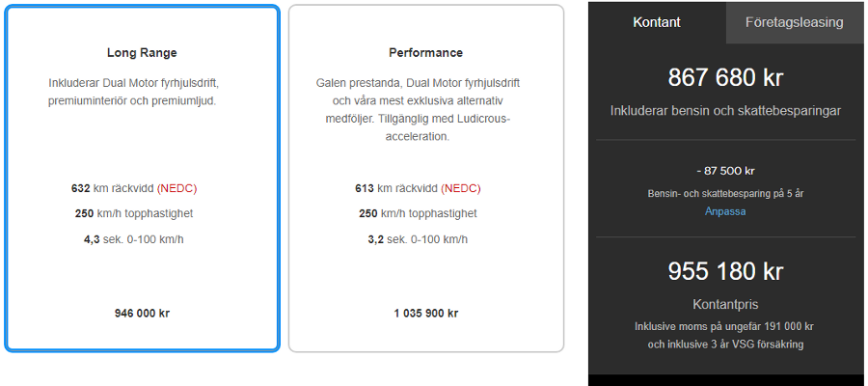This screenshot has height=386, width=868.
Task: Click the 613 km räckvidd text
Action: tap(397, 188)
